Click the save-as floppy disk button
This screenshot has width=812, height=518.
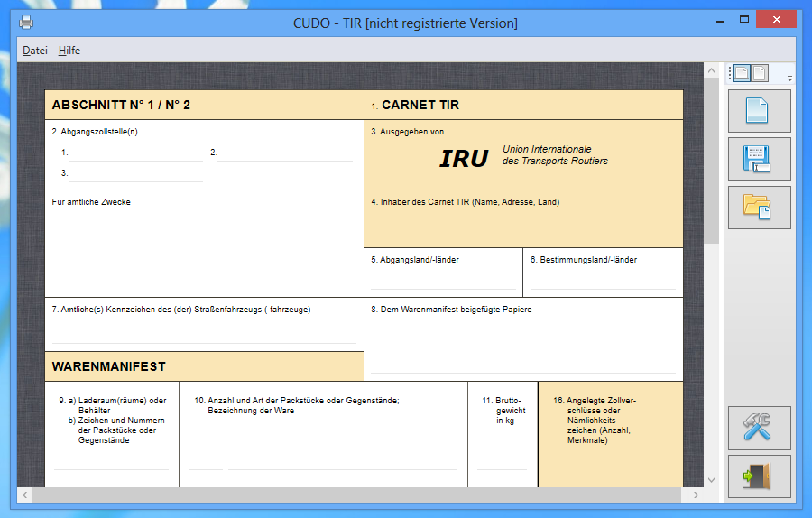[759, 159]
